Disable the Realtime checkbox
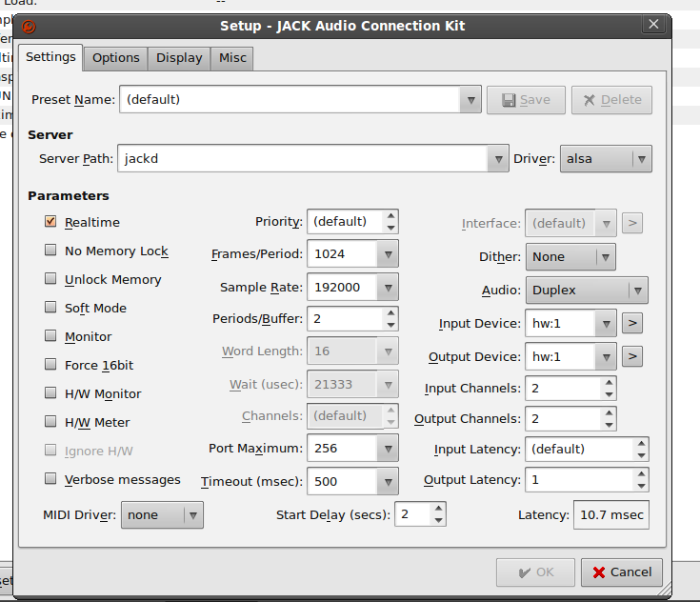Screen dimensions: 700x602 pyautogui.click(x=50, y=222)
